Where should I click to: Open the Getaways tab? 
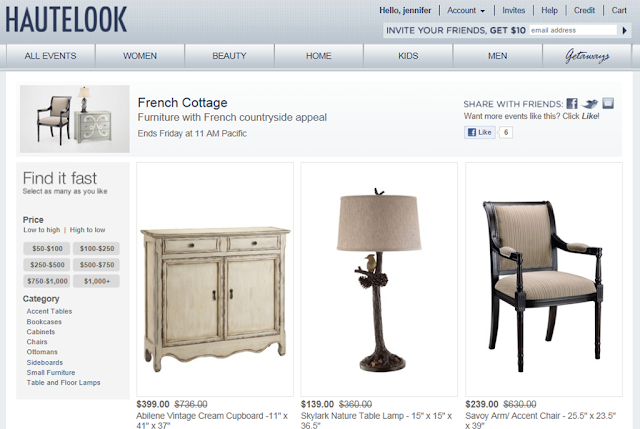click(587, 56)
